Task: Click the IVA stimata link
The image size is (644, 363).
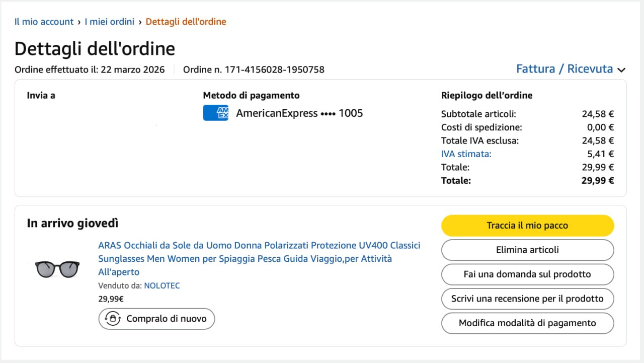Action: [466, 154]
